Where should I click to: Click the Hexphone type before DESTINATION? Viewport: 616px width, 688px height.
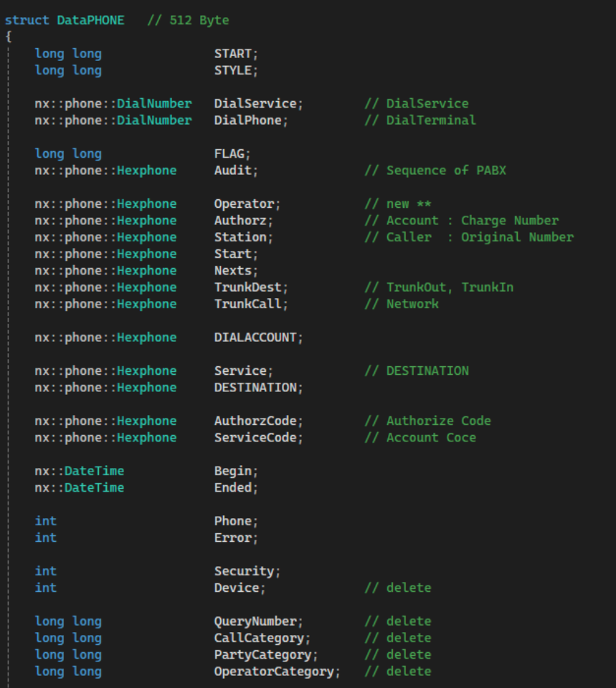point(146,388)
